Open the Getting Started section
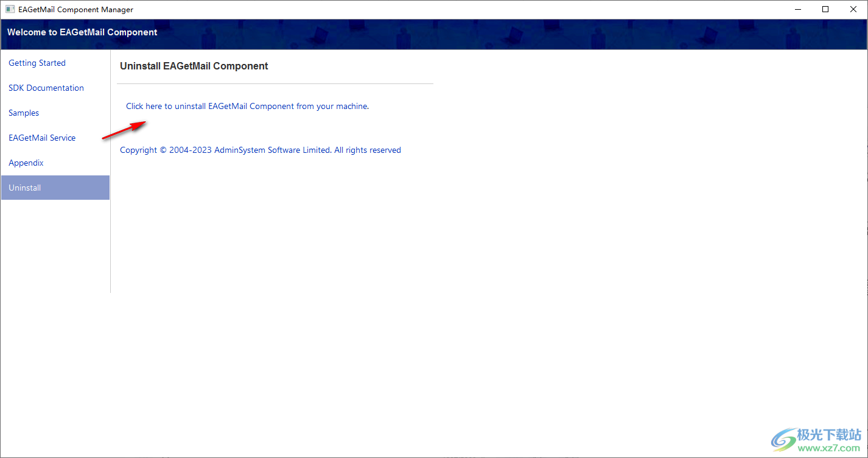This screenshot has height=458, width=868. (x=37, y=63)
